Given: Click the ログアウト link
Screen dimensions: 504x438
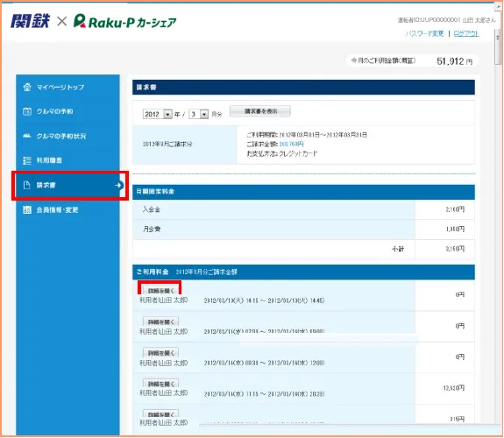Looking at the screenshot, I should point(466,33).
